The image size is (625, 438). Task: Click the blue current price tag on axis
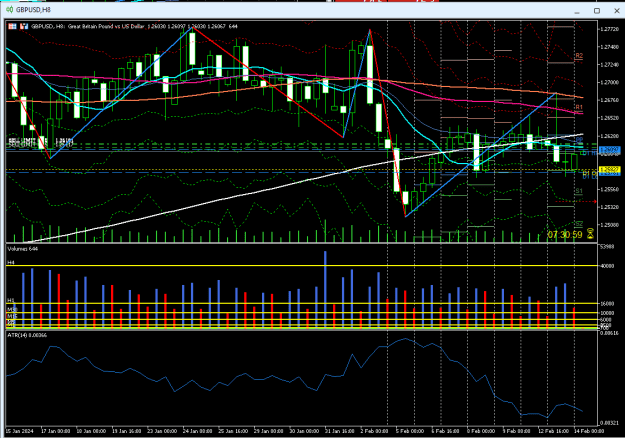point(609,149)
